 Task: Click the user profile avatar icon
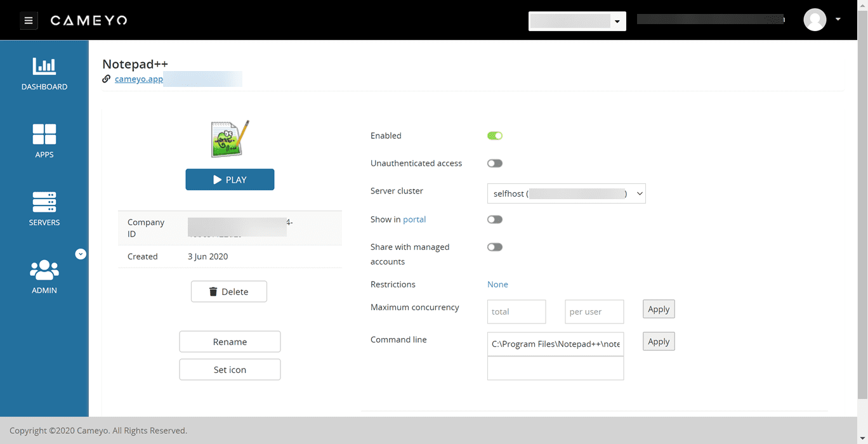tap(815, 20)
